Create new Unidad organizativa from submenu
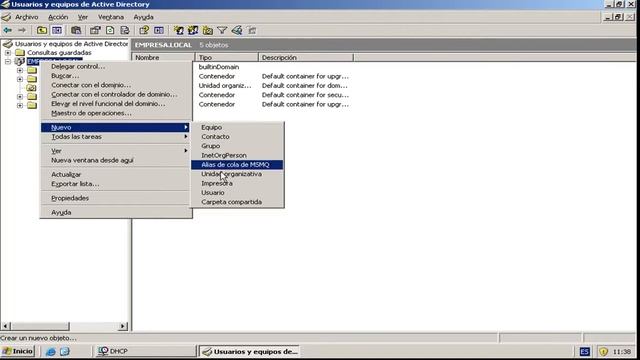 point(237,174)
